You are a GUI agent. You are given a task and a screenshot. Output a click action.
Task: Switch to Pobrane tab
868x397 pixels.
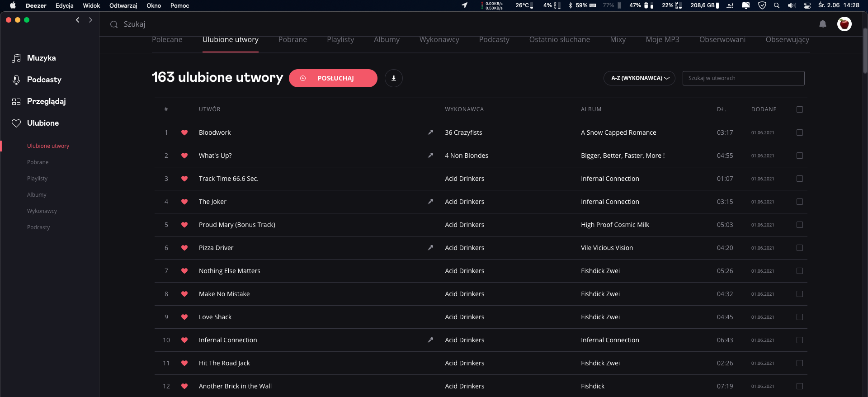point(292,40)
